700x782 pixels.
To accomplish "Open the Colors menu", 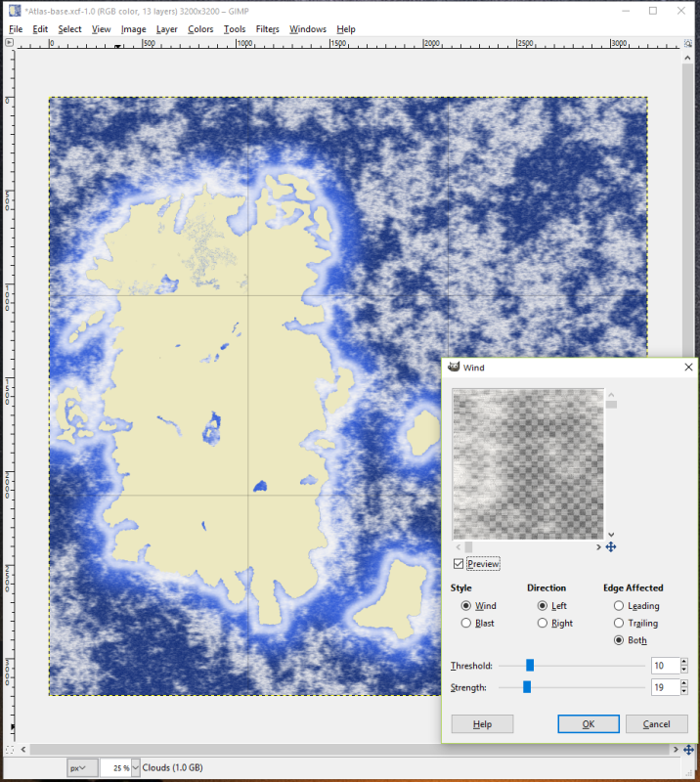I will point(200,29).
